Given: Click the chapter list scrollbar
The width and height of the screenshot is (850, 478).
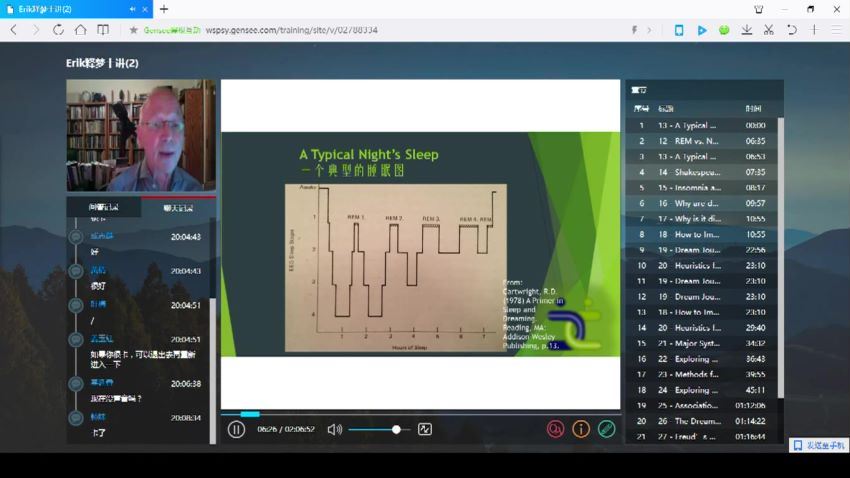Looking at the screenshot, I should click(x=781, y=257).
